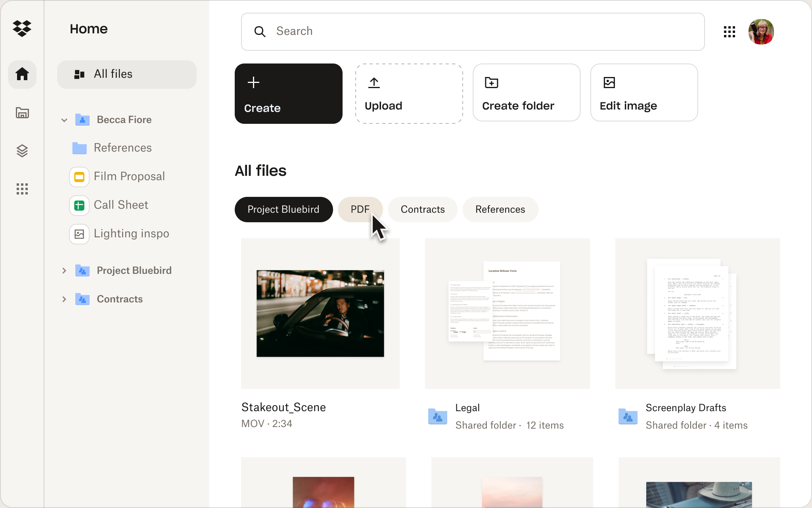Click the saved files icon in the left rail

(x=23, y=113)
